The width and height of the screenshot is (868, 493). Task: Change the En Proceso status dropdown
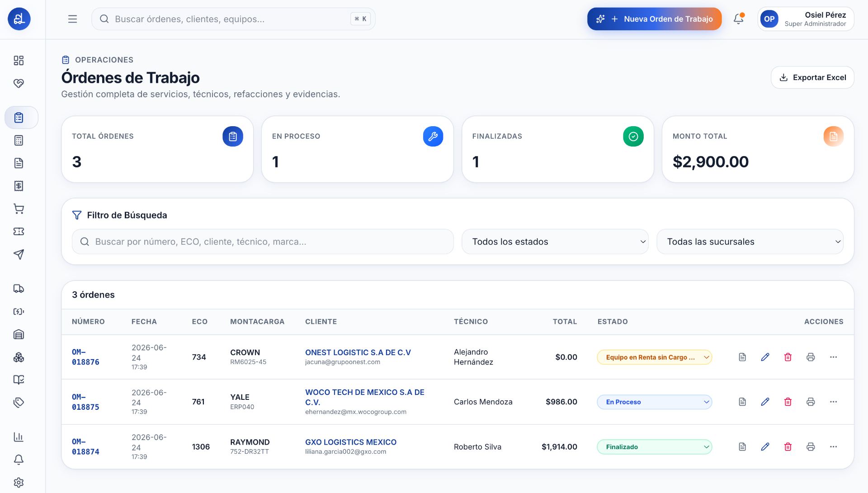[x=654, y=402]
